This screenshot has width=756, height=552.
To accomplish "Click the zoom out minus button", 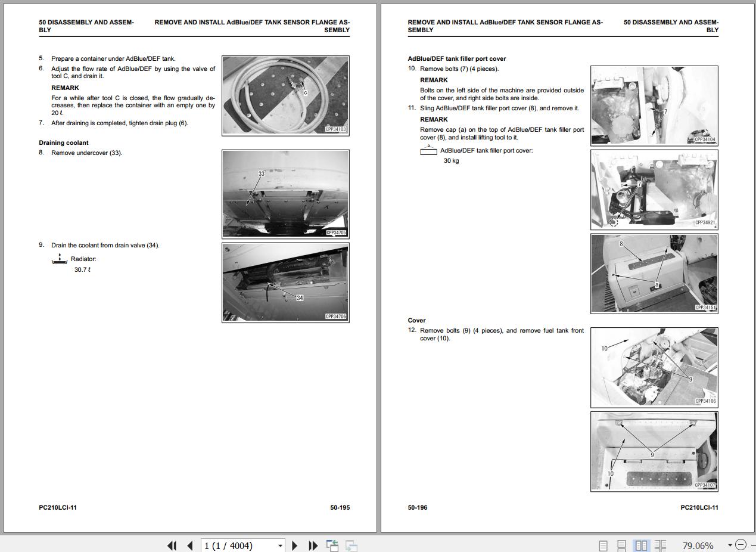I will [x=741, y=545].
